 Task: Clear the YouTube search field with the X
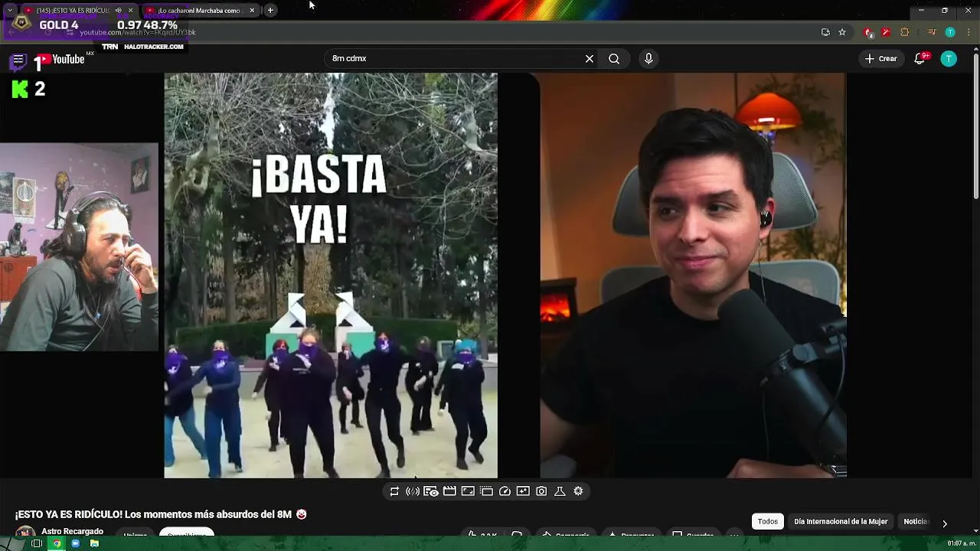(590, 58)
